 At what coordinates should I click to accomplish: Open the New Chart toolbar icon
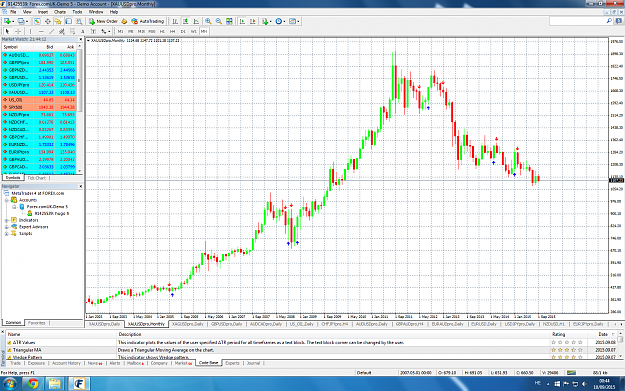tap(8, 21)
